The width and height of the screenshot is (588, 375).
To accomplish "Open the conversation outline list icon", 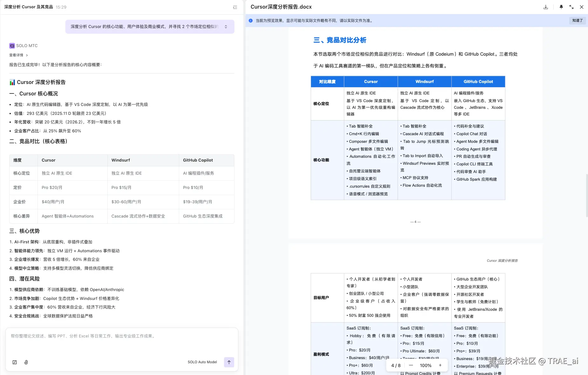I will tap(235, 7).
